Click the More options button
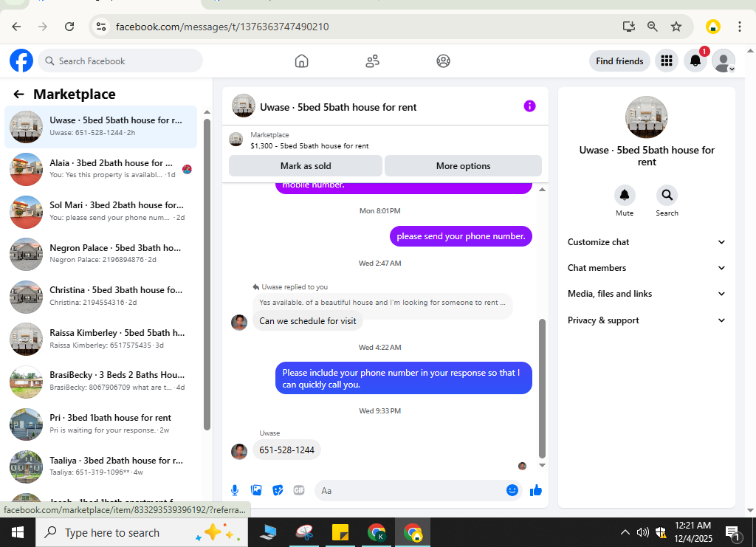This screenshot has height=547, width=756. [464, 166]
